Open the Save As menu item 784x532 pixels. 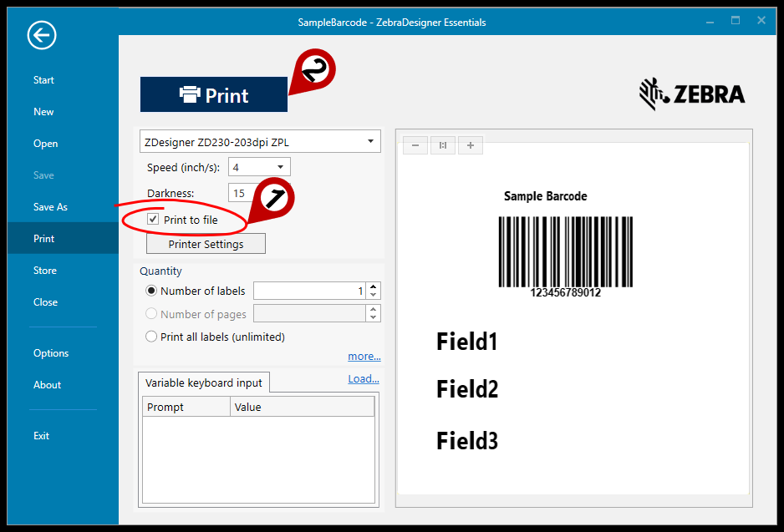50,207
